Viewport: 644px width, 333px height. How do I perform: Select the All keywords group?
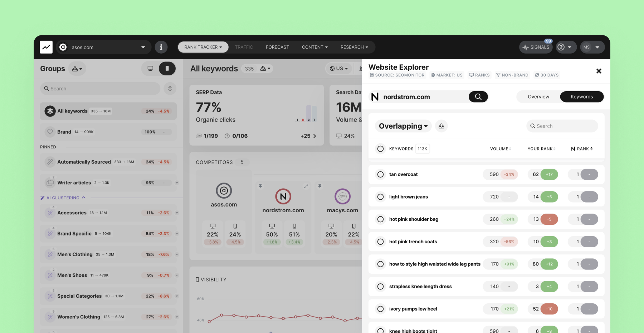coord(108,111)
